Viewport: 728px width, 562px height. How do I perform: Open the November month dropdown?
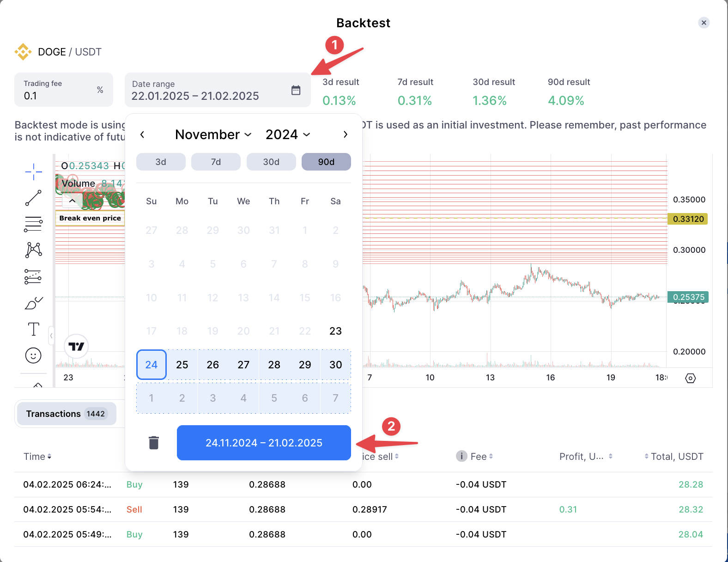(213, 134)
